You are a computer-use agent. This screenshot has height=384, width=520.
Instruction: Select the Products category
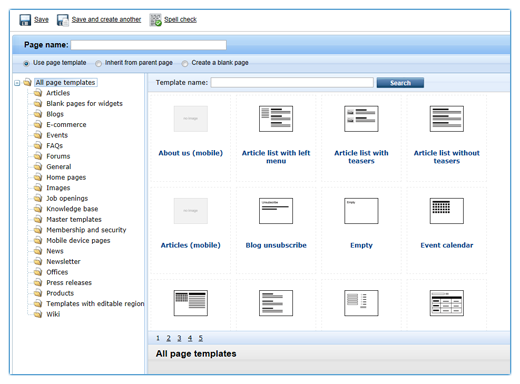[60, 293]
